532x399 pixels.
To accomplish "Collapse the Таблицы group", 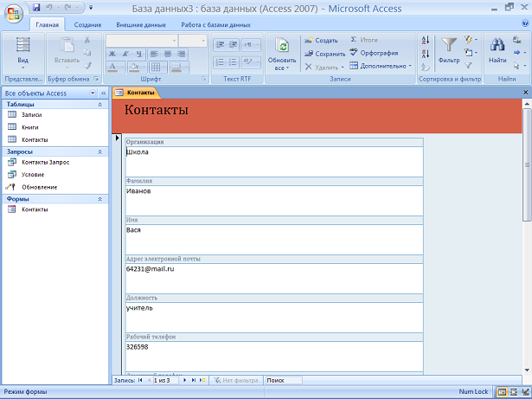I will point(99,105).
